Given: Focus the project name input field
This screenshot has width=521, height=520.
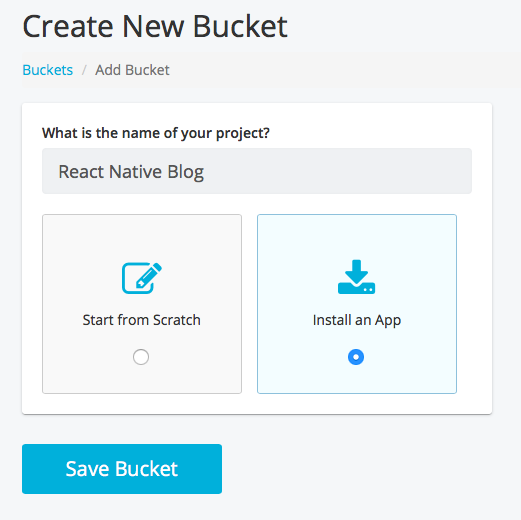Looking at the screenshot, I should 257,171.
